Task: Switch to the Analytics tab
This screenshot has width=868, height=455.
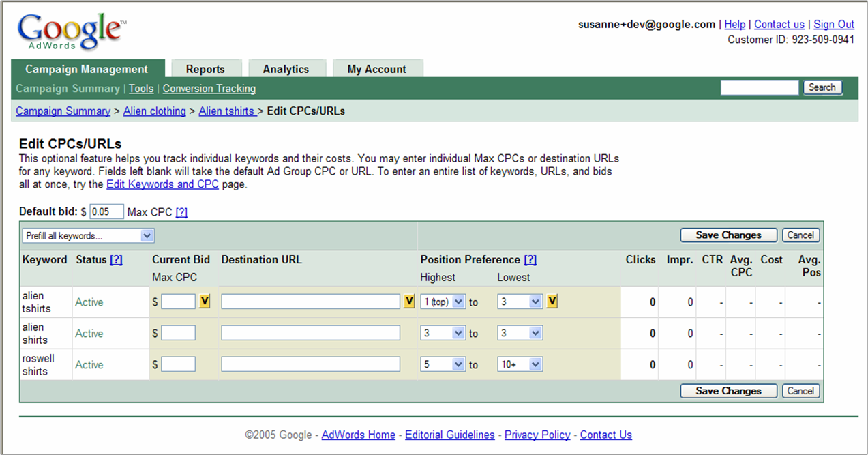Action: tap(286, 68)
